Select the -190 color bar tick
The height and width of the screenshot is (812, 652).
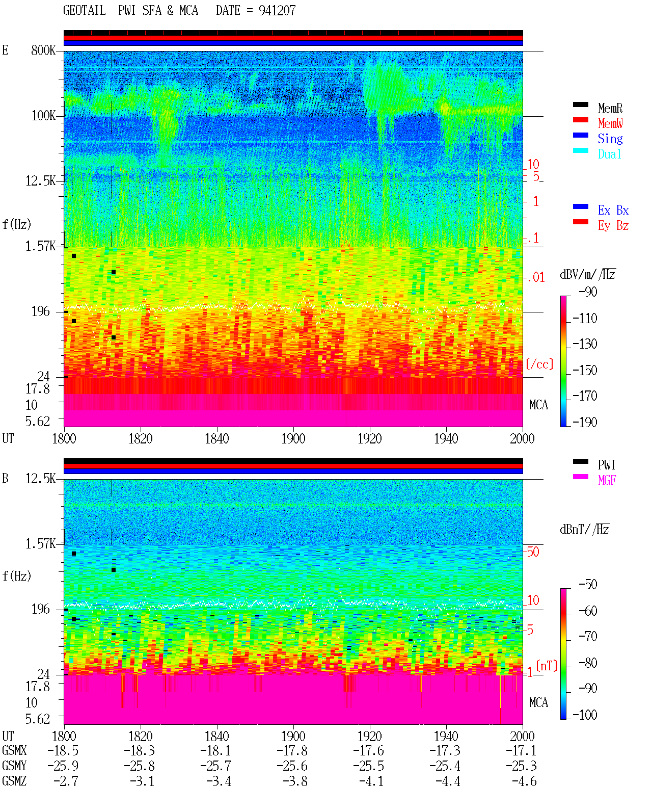pyautogui.click(x=585, y=422)
